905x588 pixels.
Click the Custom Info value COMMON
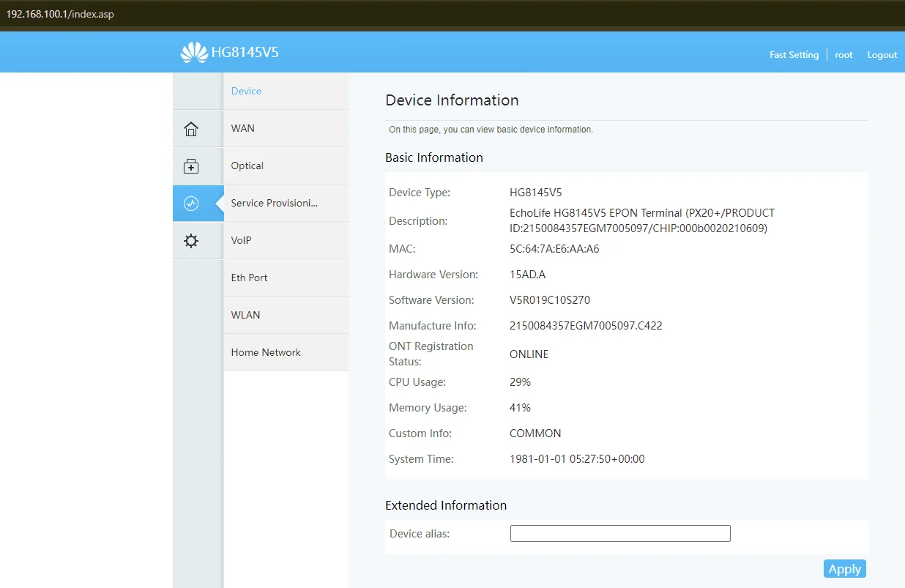[x=535, y=433]
